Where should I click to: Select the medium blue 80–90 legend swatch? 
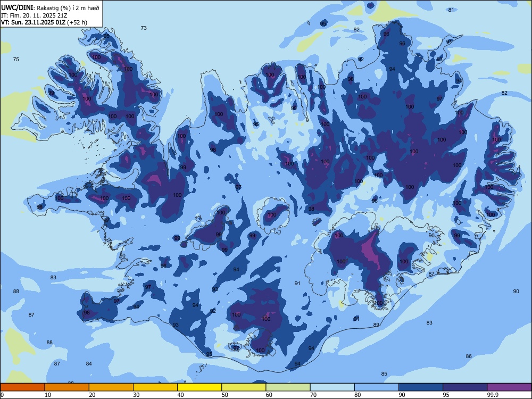377,387
